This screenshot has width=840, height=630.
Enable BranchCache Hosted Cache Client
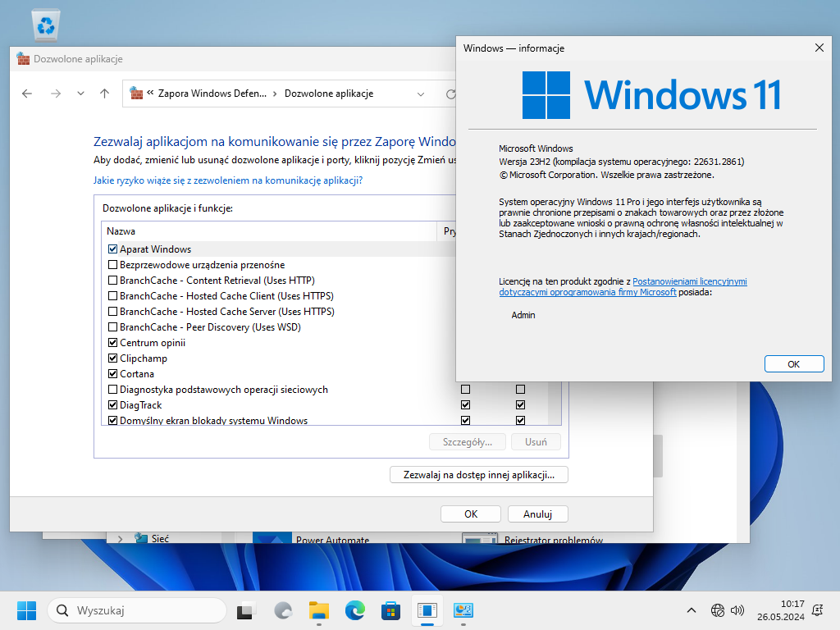click(112, 295)
